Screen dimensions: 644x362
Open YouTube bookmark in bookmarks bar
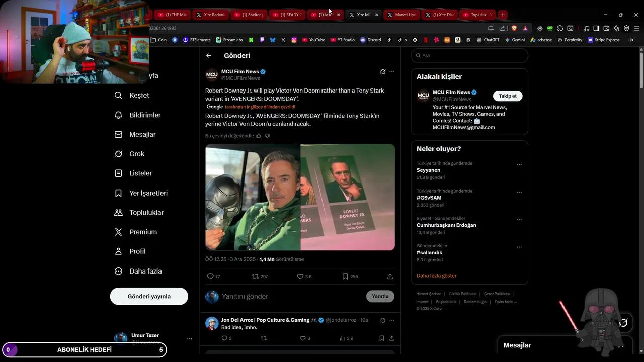pyautogui.click(x=313, y=40)
